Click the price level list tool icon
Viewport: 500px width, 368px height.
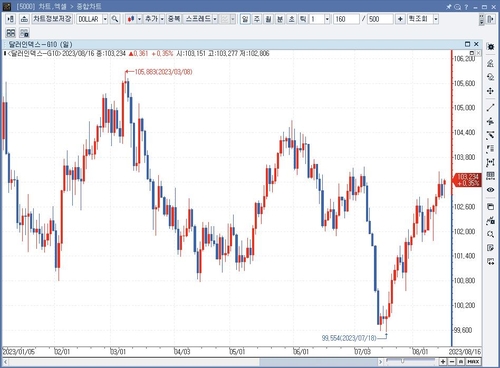click(490, 149)
